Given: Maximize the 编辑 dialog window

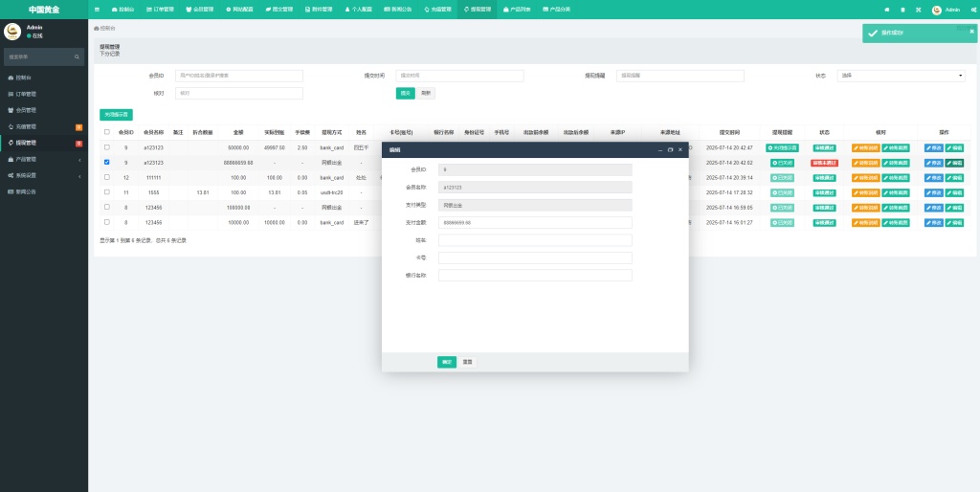Looking at the screenshot, I should tap(670, 150).
